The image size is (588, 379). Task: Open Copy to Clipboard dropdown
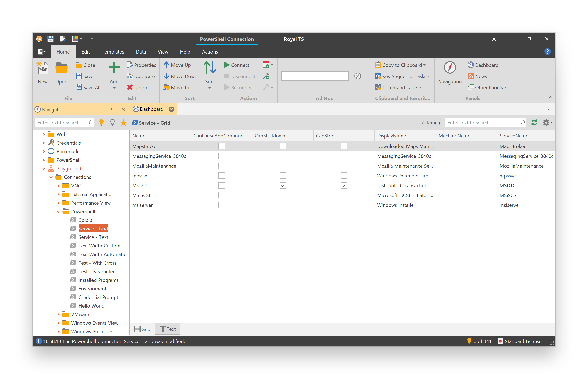pyautogui.click(x=400, y=65)
